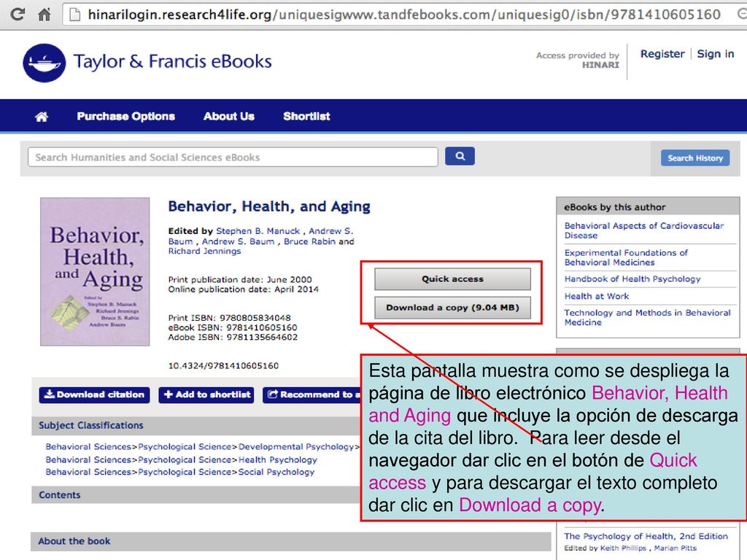Click Developmental Psychology classification link
Screen dimensions: 747x560
tap(296, 447)
